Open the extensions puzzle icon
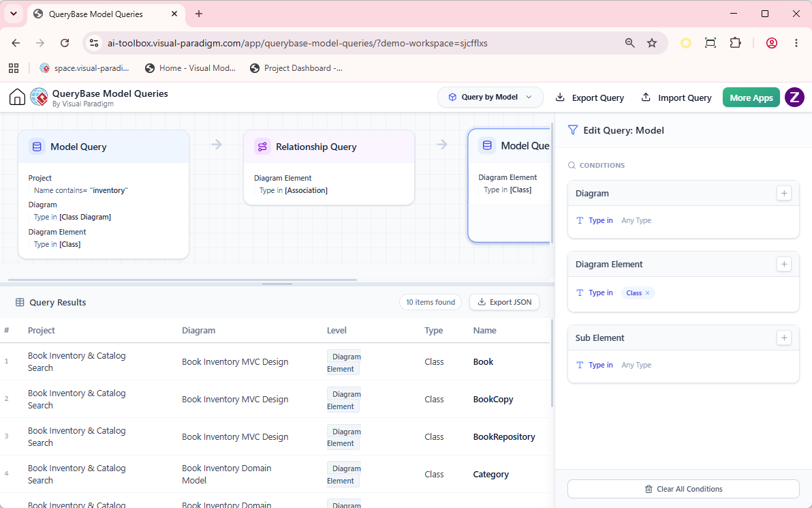Screen dimensions: 812x508 [735, 43]
